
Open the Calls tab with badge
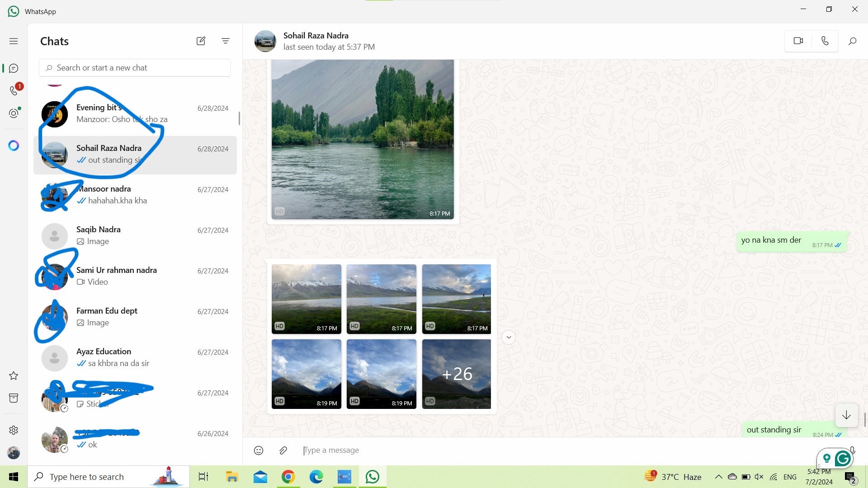pyautogui.click(x=14, y=90)
